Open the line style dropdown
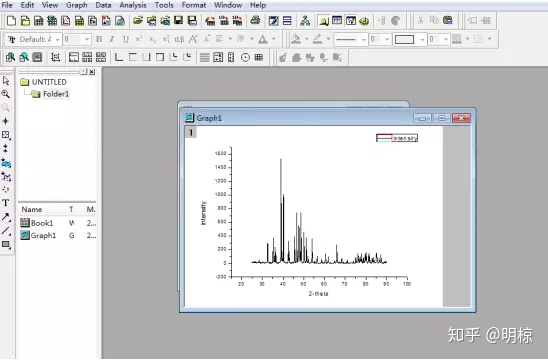The width and height of the screenshot is (548, 360). point(363,39)
